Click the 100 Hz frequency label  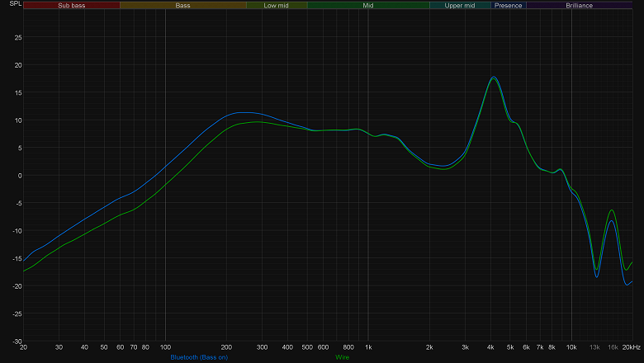click(x=165, y=347)
